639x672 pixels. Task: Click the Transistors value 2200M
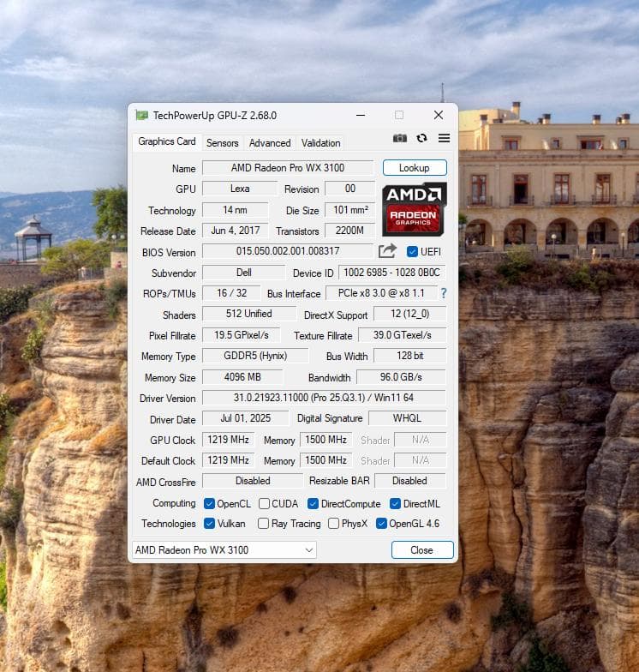tap(349, 230)
